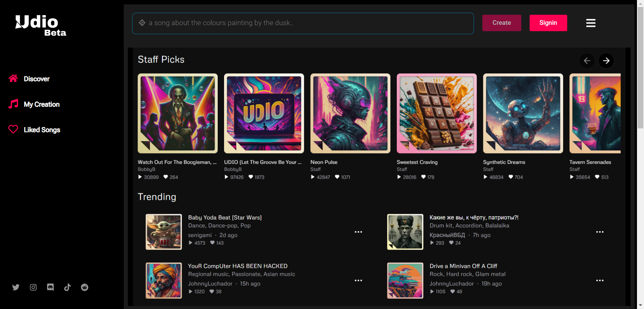Open senigami's artist profile
This screenshot has width=644, height=309.
(200, 235)
